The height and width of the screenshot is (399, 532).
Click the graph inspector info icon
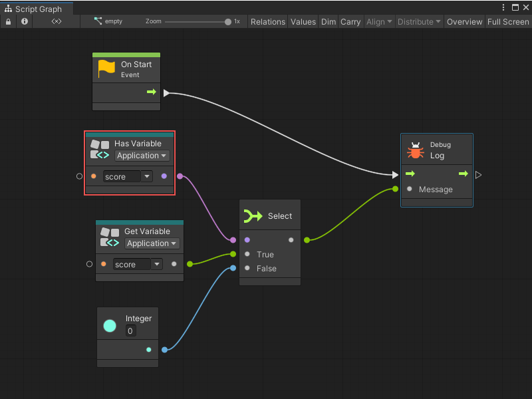click(24, 21)
